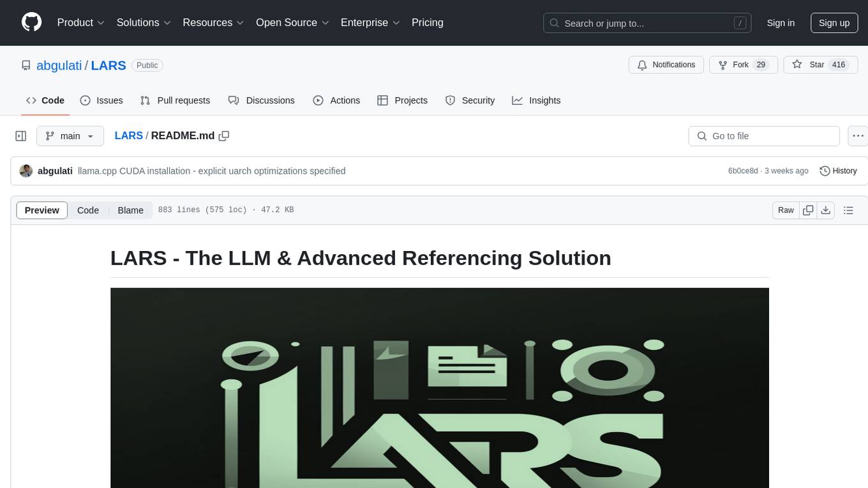Expand the Open Source menu
This screenshot has height=488, width=868.
(292, 22)
